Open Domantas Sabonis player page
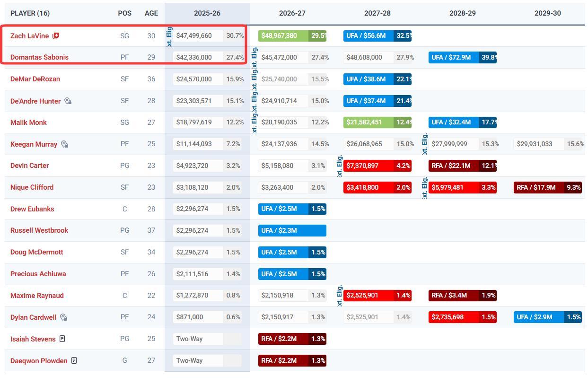The width and height of the screenshot is (588, 385). coord(39,57)
